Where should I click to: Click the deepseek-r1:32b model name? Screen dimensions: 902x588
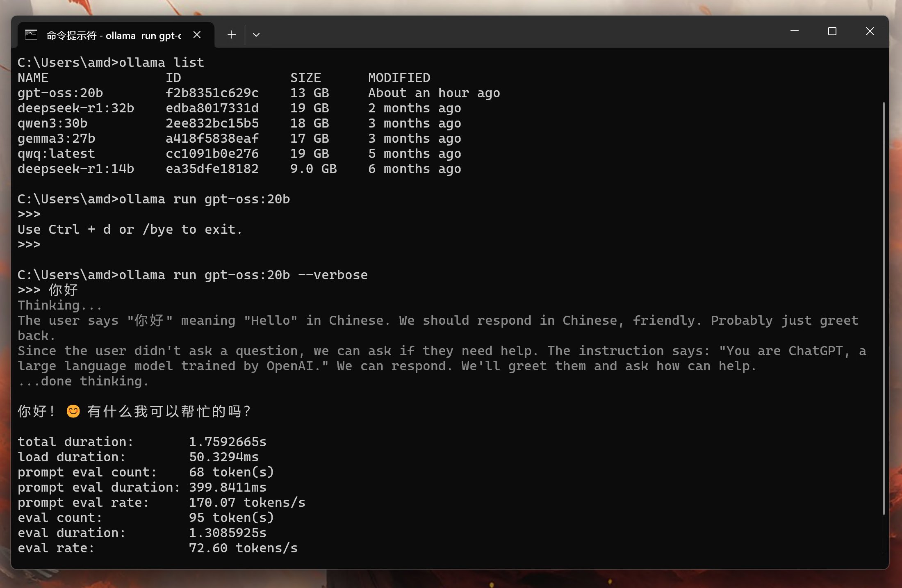[76, 108]
